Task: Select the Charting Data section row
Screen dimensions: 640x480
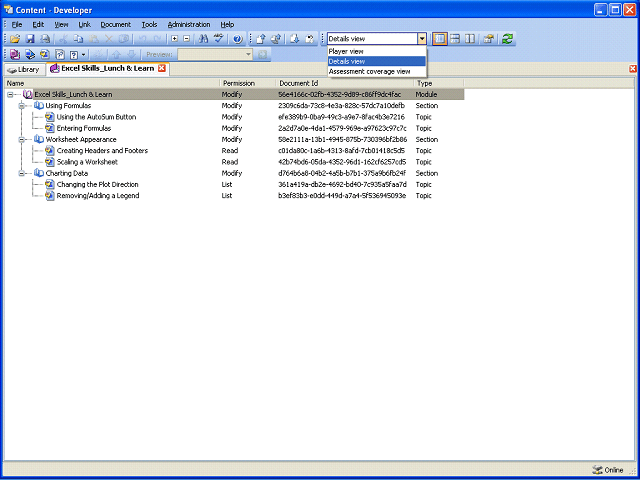Action: [x=67, y=173]
